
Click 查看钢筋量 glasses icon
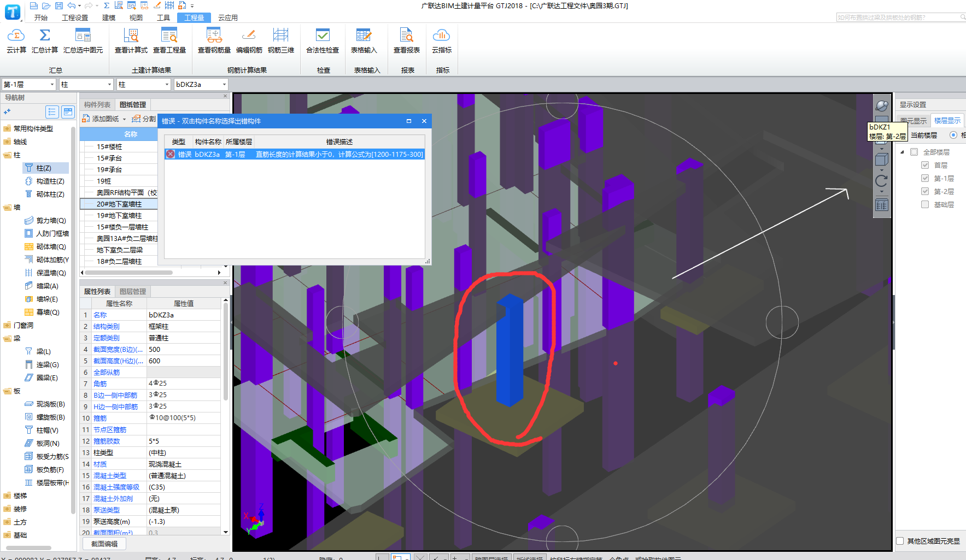[214, 36]
